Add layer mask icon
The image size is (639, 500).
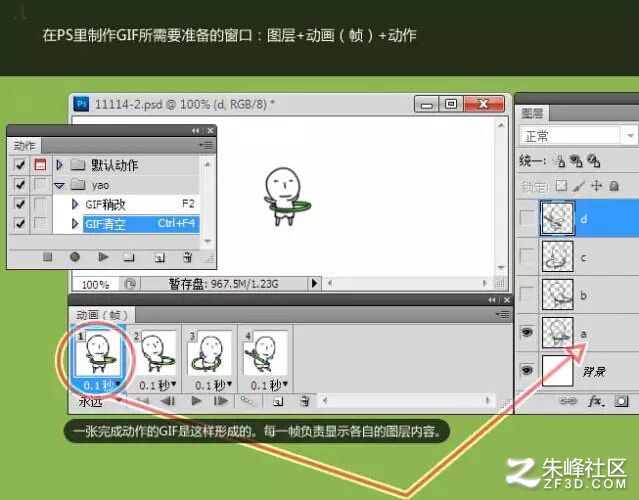pos(621,401)
